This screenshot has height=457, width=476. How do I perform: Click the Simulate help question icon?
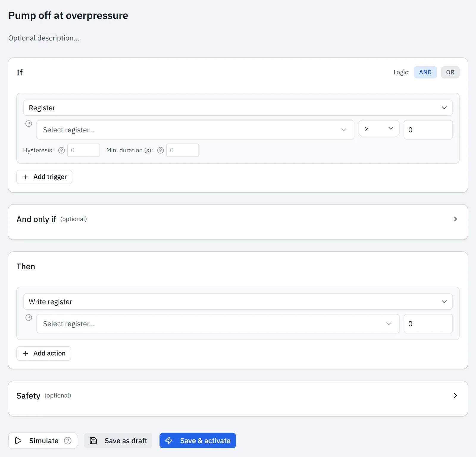(68, 441)
